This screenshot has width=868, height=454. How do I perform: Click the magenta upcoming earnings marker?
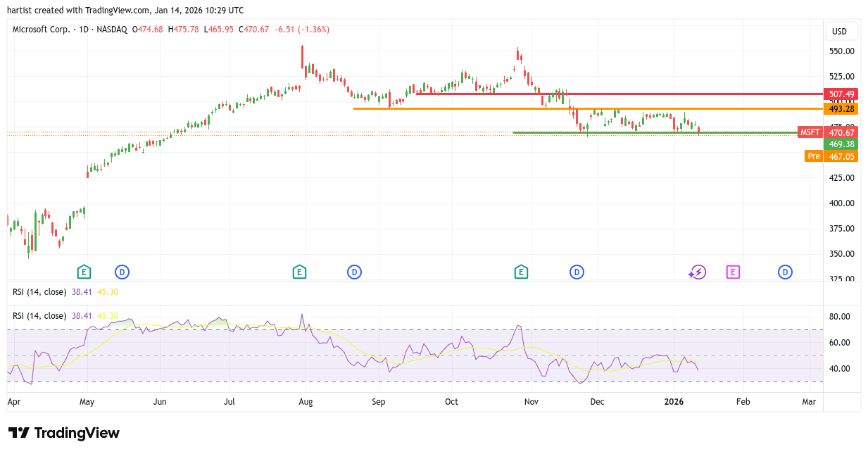733,272
